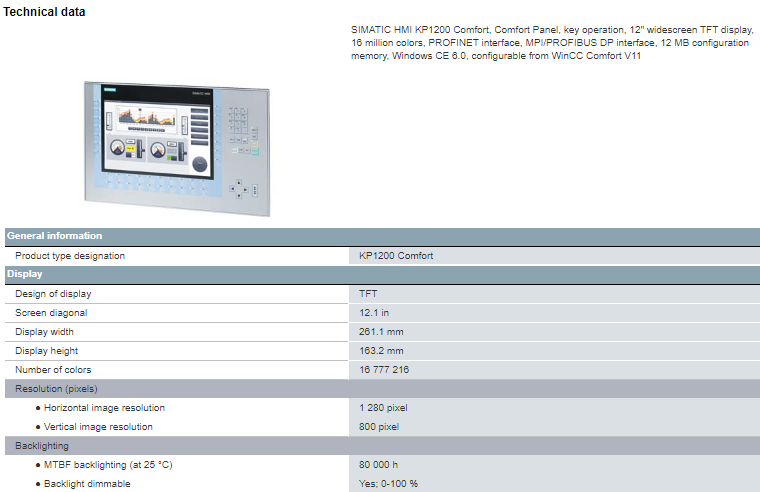Click the 'Resolution (pixels)' subheader row
The height and width of the screenshot is (492, 760).
click(x=382, y=389)
